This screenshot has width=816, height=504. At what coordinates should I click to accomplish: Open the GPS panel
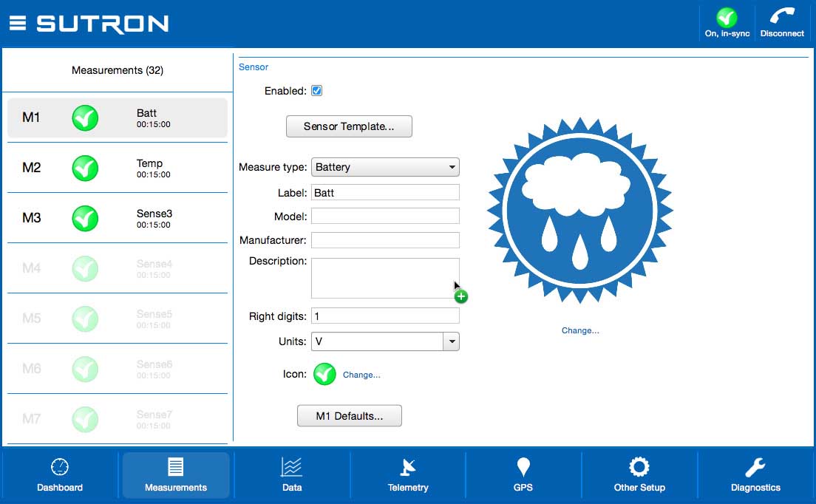(x=523, y=475)
